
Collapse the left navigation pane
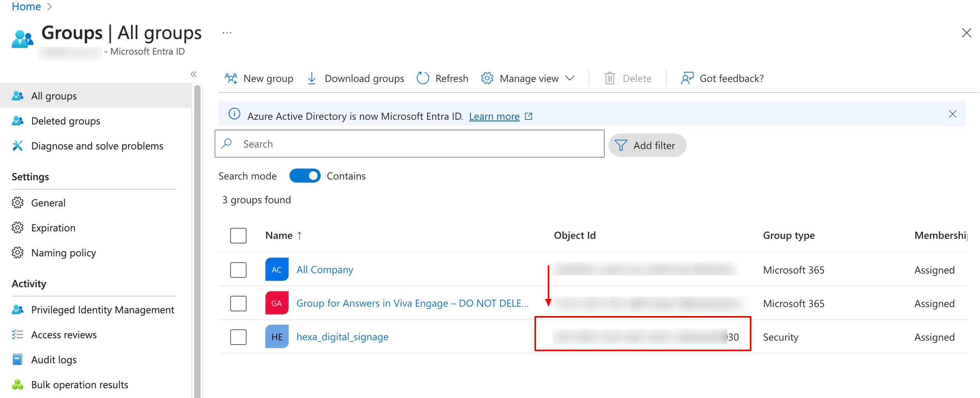pyautogui.click(x=194, y=74)
